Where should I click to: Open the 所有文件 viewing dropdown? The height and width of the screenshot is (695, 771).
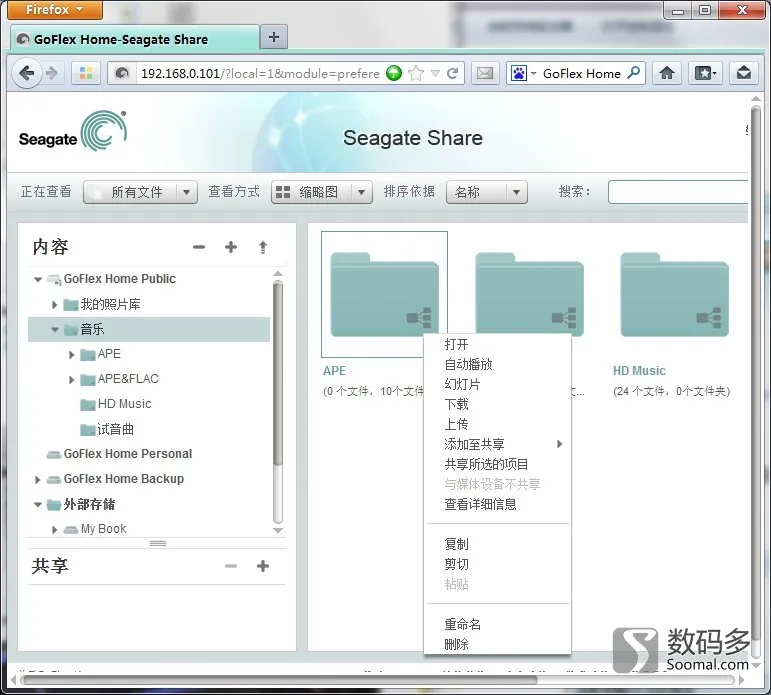pyautogui.click(x=141, y=192)
